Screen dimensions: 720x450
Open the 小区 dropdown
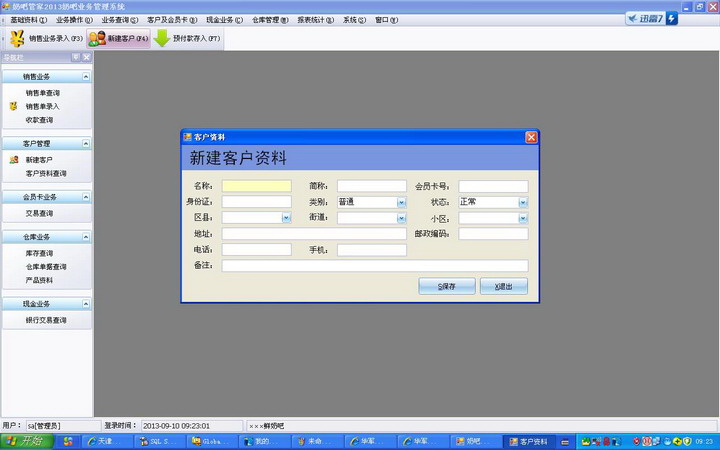coord(523,218)
